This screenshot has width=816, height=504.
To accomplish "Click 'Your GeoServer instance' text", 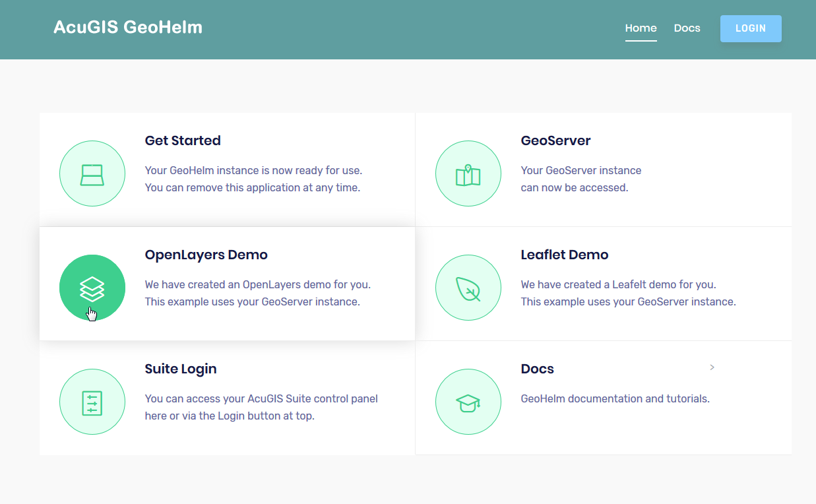I will (581, 170).
